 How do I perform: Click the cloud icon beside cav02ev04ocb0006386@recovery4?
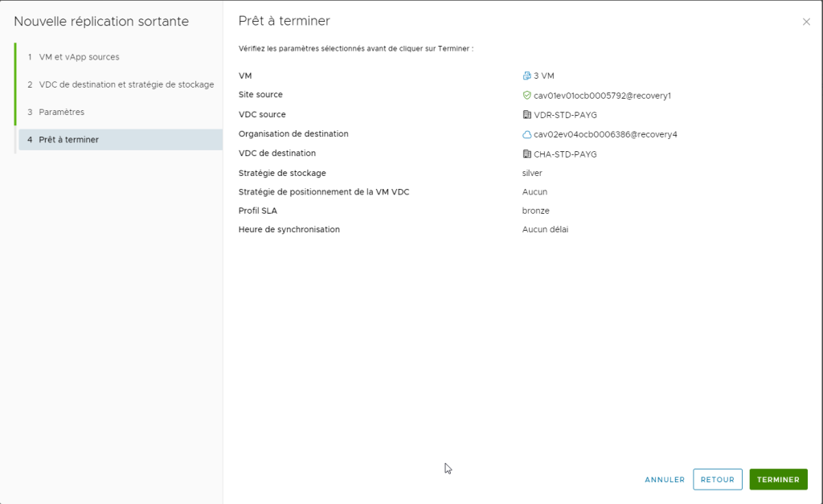click(526, 134)
